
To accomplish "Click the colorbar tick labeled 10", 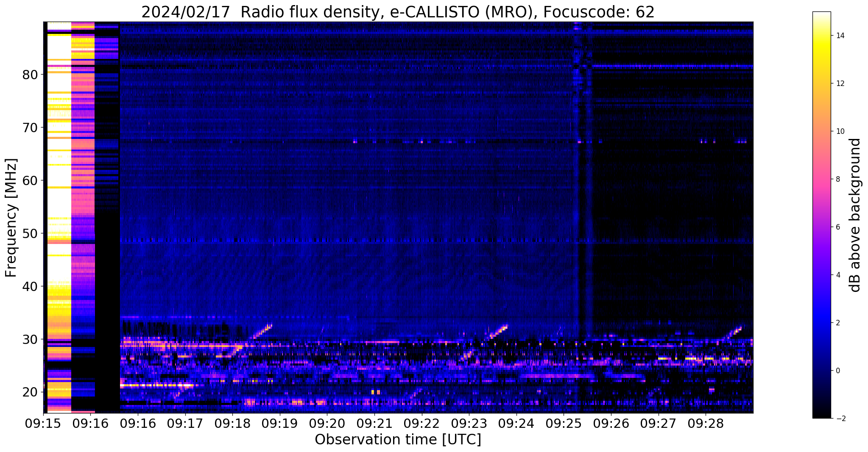I will [839, 131].
